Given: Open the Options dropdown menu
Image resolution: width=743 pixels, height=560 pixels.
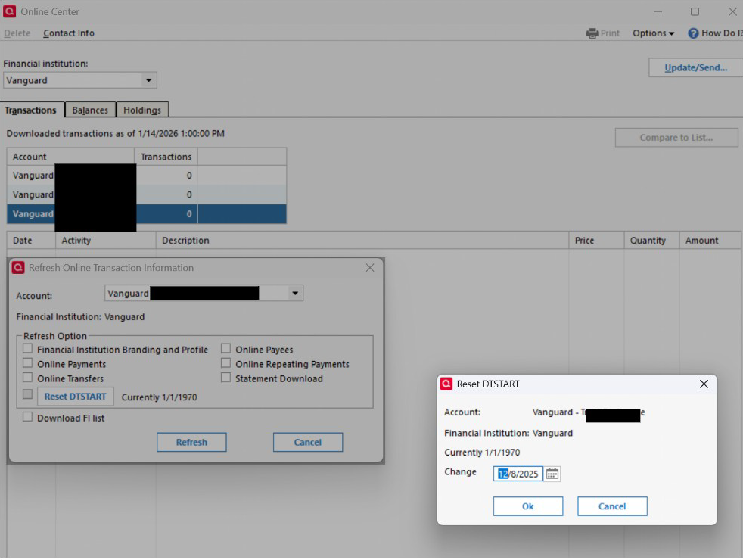Looking at the screenshot, I should (x=653, y=33).
